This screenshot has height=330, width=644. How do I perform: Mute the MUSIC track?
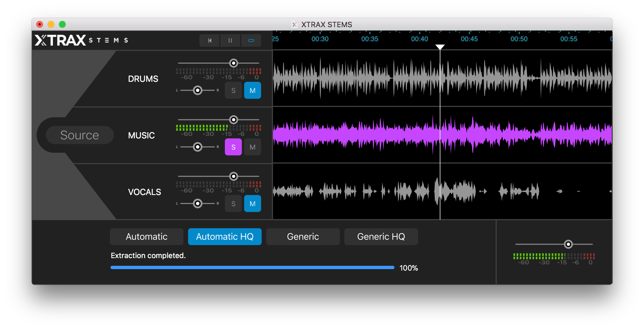pyautogui.click(x=253, y=147)
